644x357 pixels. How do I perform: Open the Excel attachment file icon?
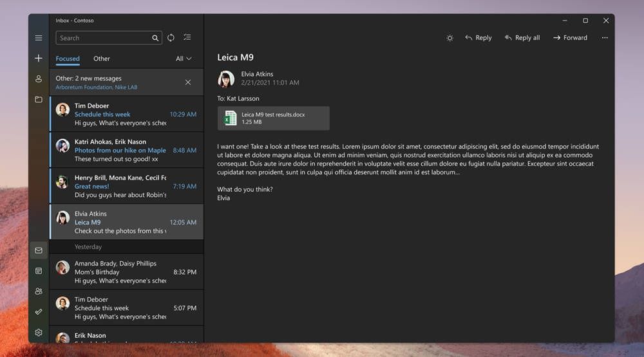(x=230, y=118)
